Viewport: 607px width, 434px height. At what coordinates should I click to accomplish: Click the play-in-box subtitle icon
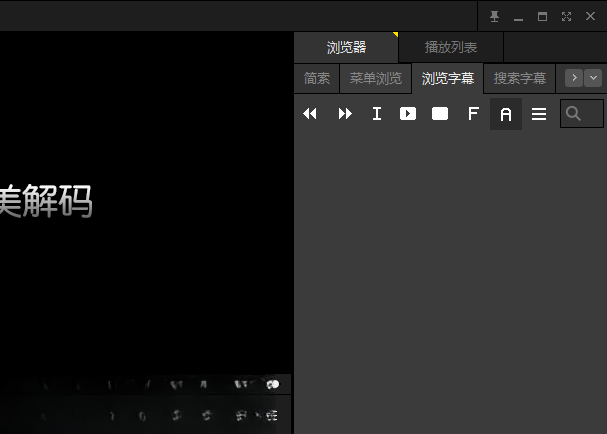pyautogui.click(x=408, y=113)
